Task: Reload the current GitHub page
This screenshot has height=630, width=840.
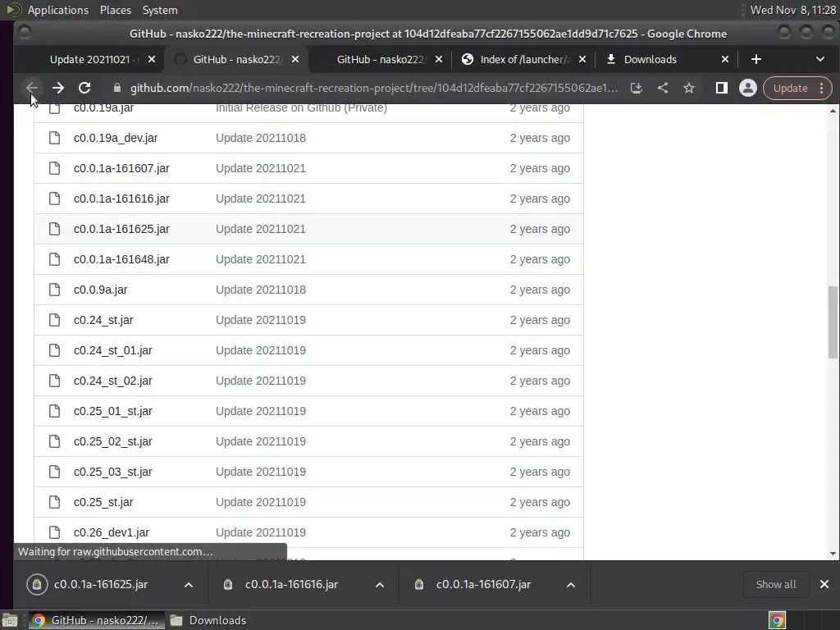Action: tap(84, 88)
